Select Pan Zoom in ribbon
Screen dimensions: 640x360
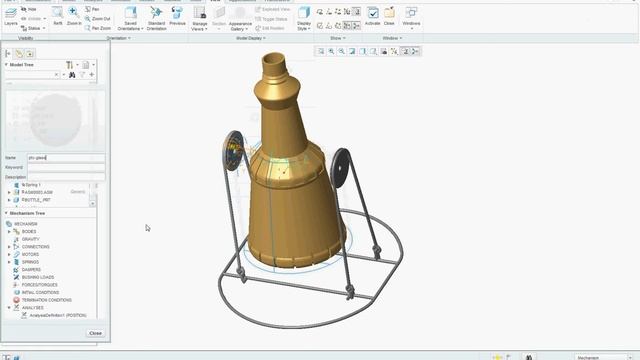pyautogui.click(x=98, y=28)
